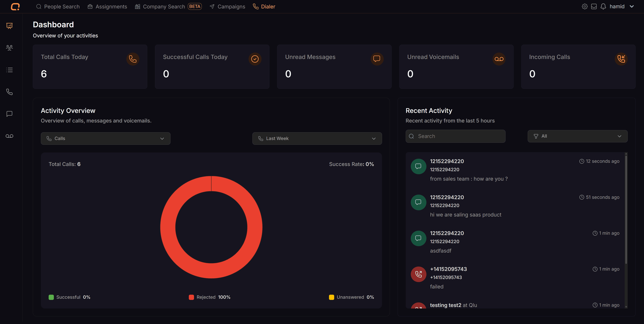The height and width of the screenshot is (324, 644).
Task: Open the inbox icon in top bar
Action: pos(594,7)
